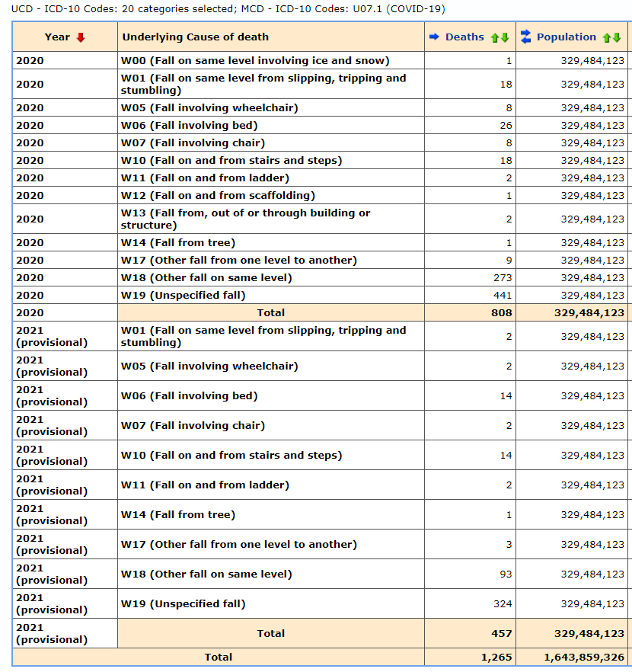
Task: Select 2021 provisional W01 slipping and stumbling
Action: [x=263, y=337]
